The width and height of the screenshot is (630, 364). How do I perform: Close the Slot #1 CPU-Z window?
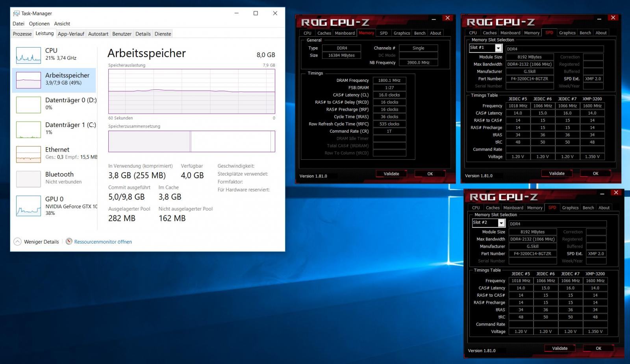tap(613, 18)
